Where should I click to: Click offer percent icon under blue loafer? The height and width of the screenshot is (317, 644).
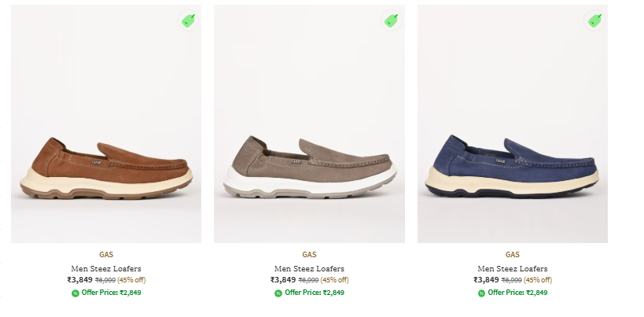pos(481,293)
